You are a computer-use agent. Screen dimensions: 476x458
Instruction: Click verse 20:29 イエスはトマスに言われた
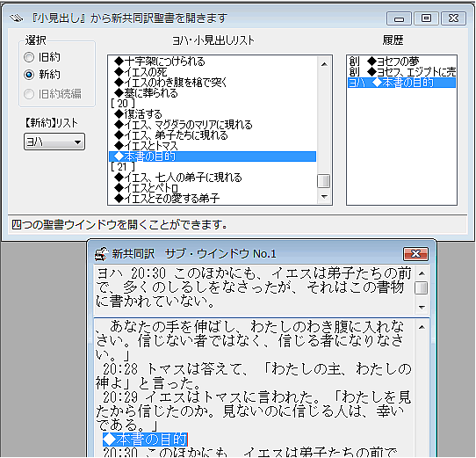(254, 411)
